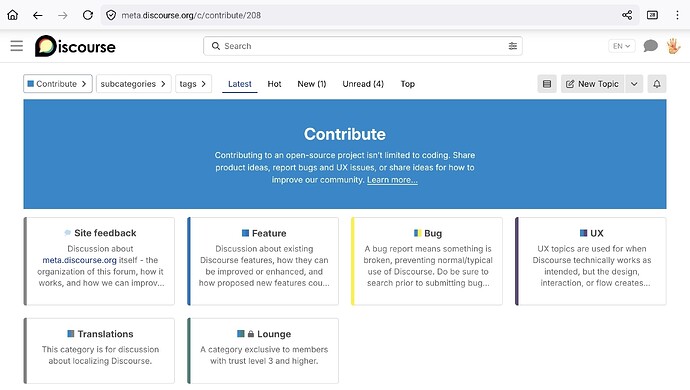Click Feature card description text

pyautogui.click(x=264, y=266)
